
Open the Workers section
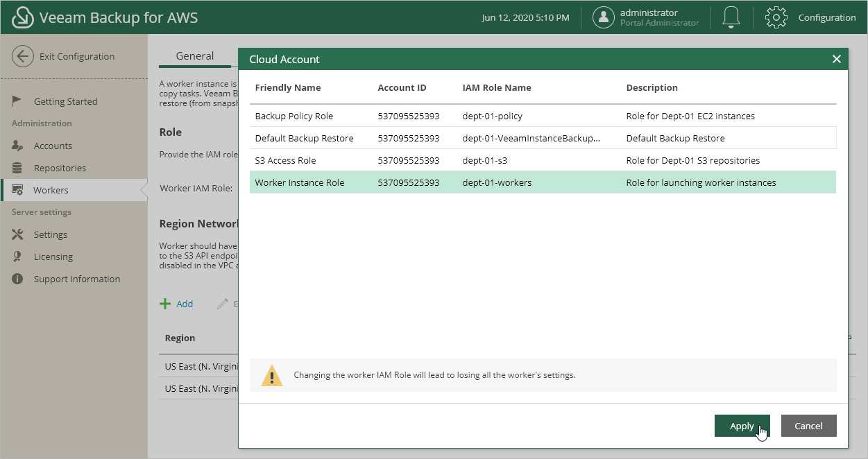click(51, 190)
